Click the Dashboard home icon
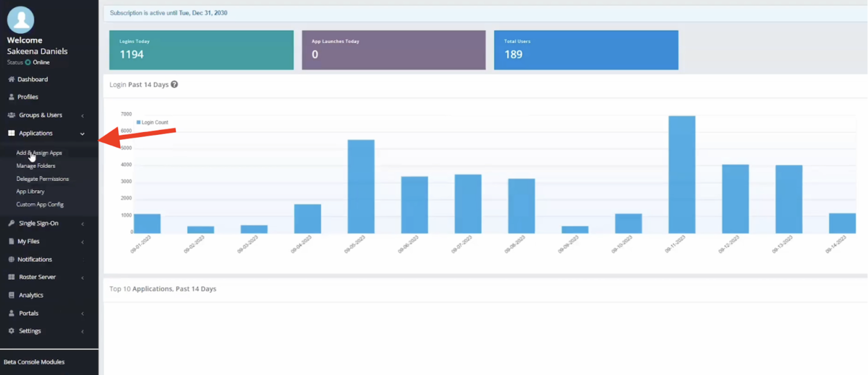Image resolution: width=868 pixels, height=375 pixels. click(11, 79)
